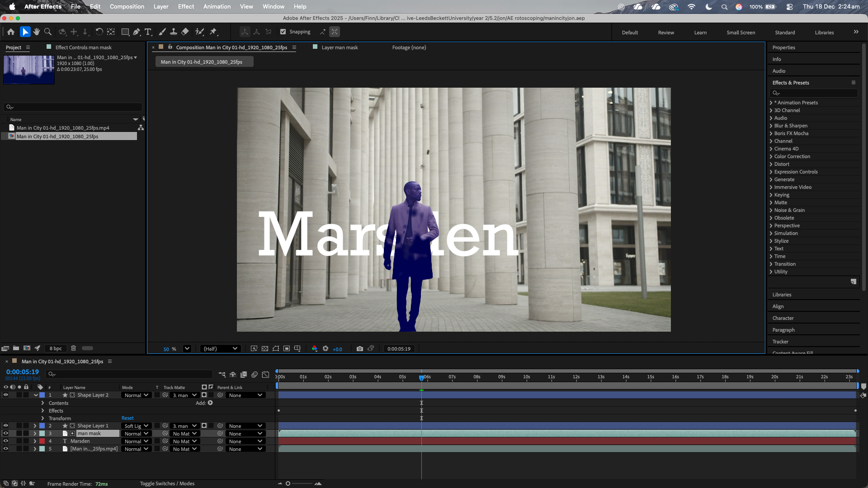This screenshot has height=488, width=868.
Task: Open the Composition menu
Action: pyautogui.click(x=127, y=7)
